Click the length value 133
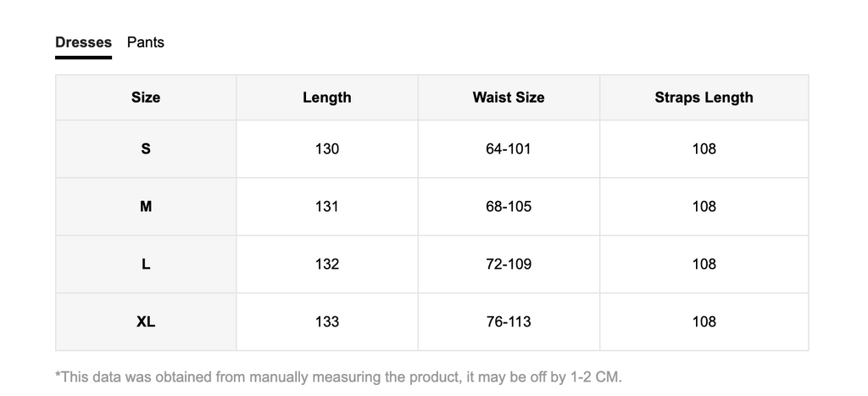The width and height of the screenshot is (868, 396). pos(327,321)
